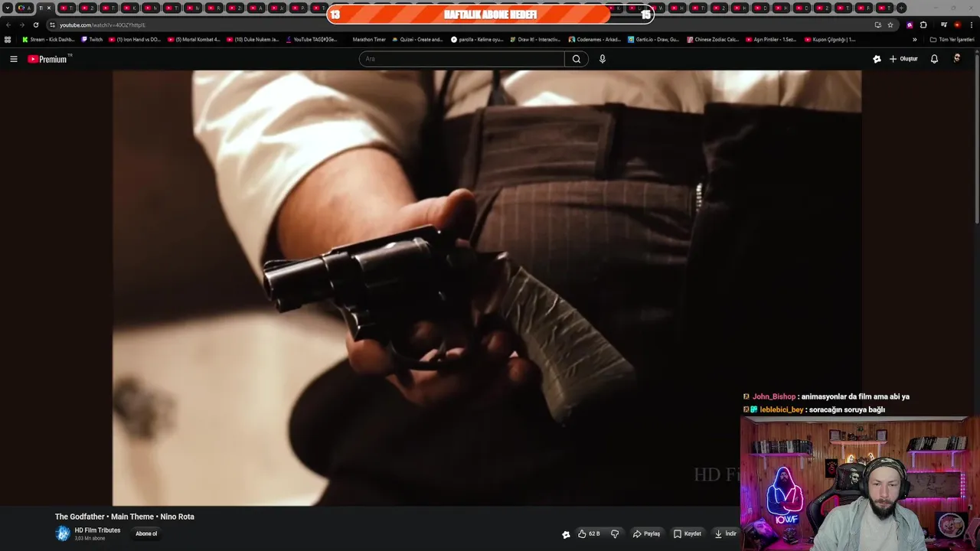Click leblebici_bey username in chat overlay

[782, 409]
